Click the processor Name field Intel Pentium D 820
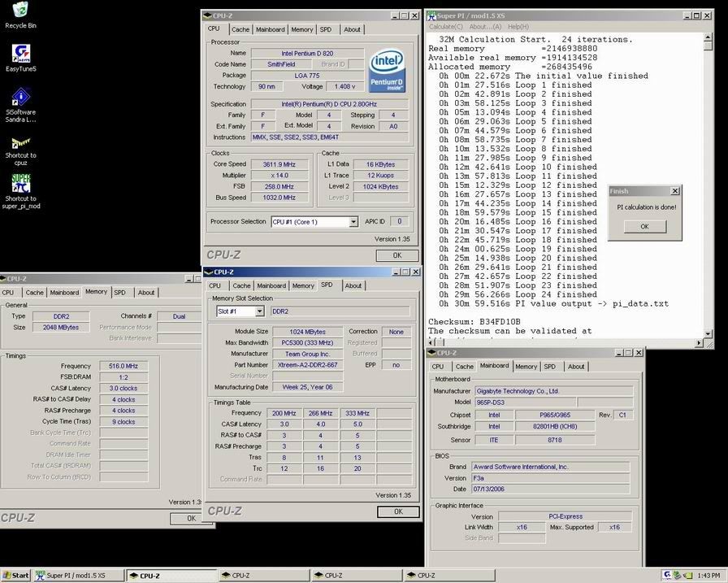 (307, 54)
